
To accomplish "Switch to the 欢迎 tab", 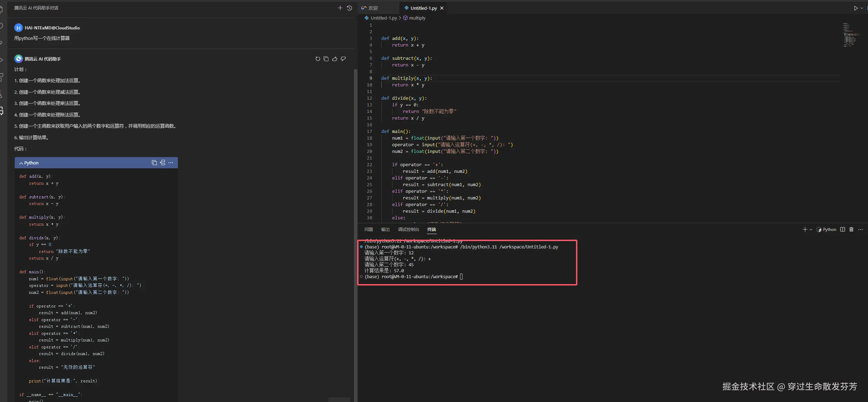I will pos(373,8).
